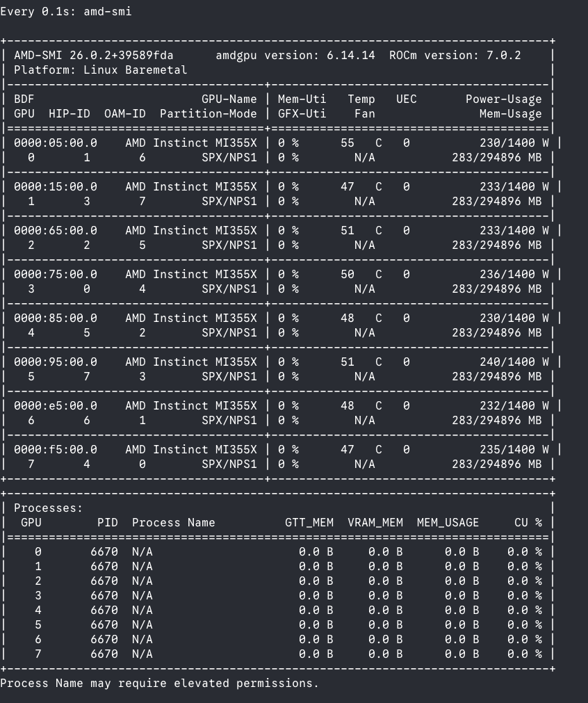Select BDF 0000:85:00.0

[55, 318]
